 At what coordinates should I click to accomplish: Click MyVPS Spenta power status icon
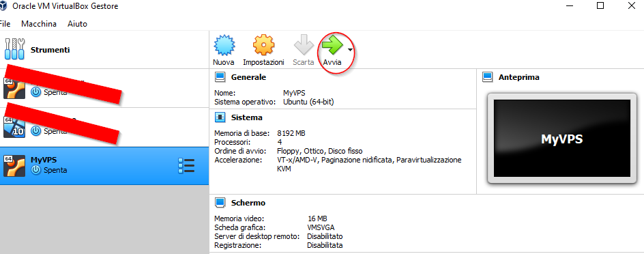(x=36, y=170)
